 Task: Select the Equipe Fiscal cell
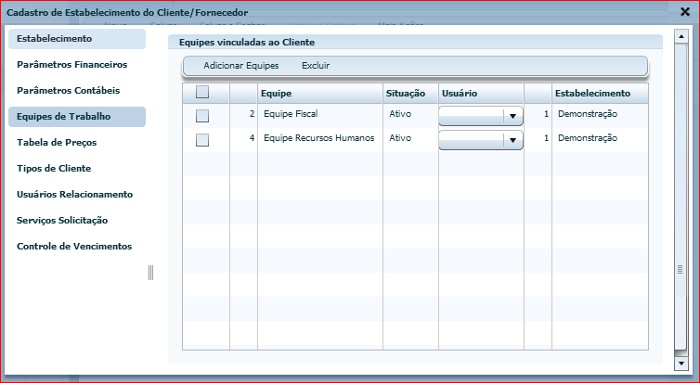(320, 114)
